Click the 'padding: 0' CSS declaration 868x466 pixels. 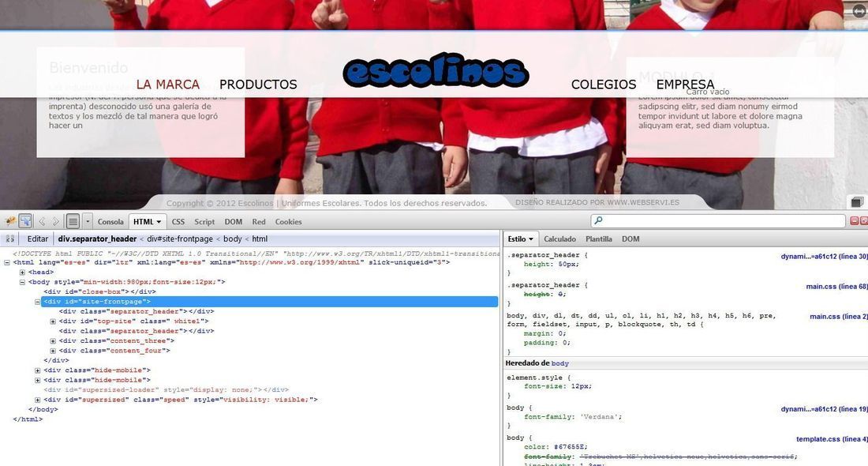point(547,343)
